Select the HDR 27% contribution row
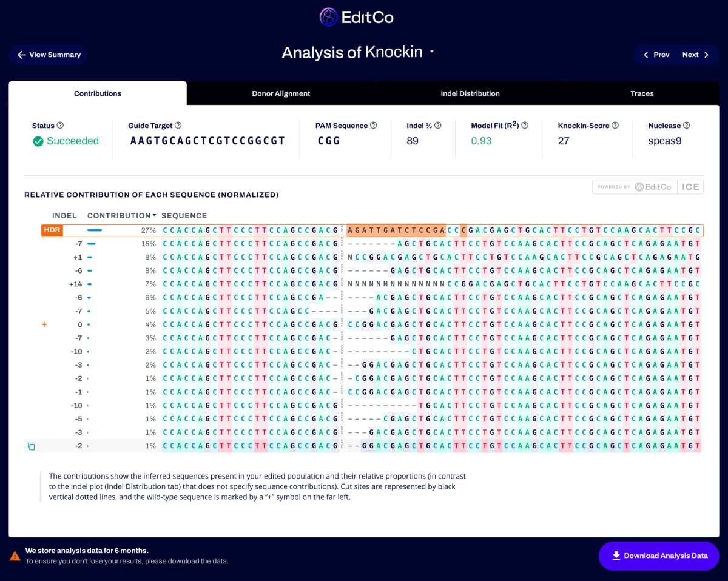The width and height of the screenshot is (728, 581). [x=372, y=230]
